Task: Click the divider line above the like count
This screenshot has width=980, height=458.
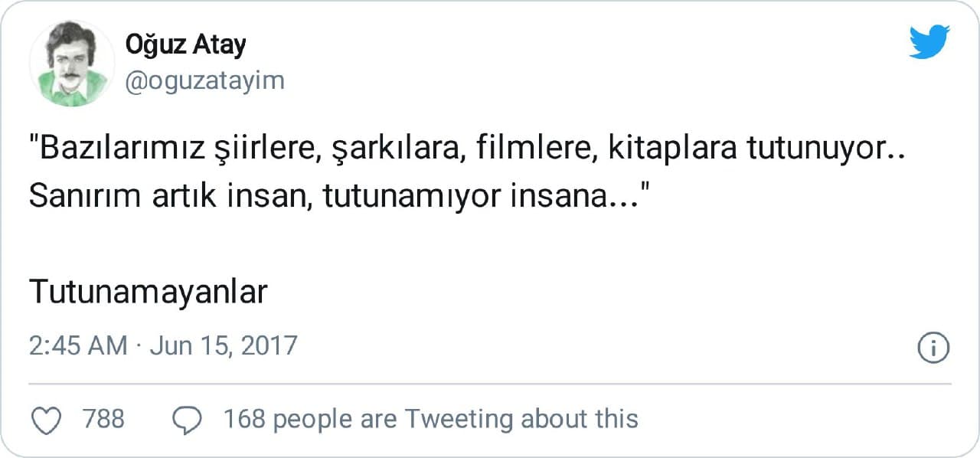Action: (490, 383)
